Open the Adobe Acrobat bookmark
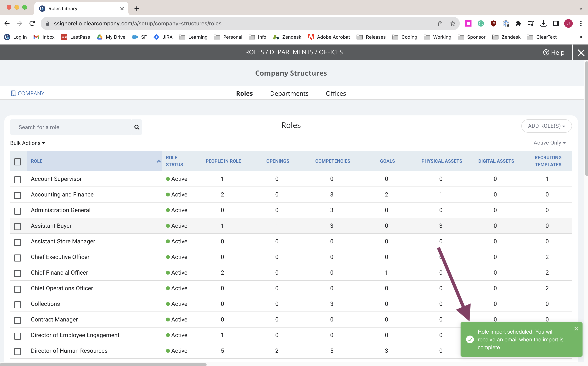Screen dimensions: 588x366 click(x=329, y=37)
